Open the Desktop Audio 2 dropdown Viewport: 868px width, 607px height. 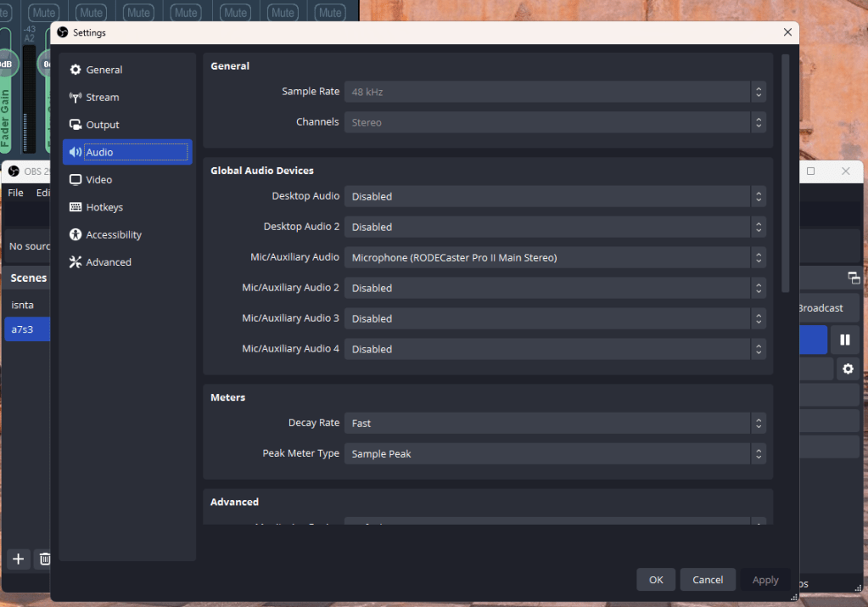555,227
